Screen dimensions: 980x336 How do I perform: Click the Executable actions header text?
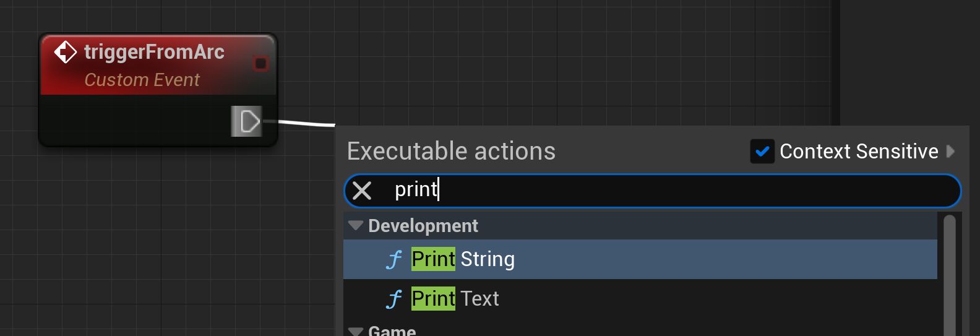tap(451, 152)
